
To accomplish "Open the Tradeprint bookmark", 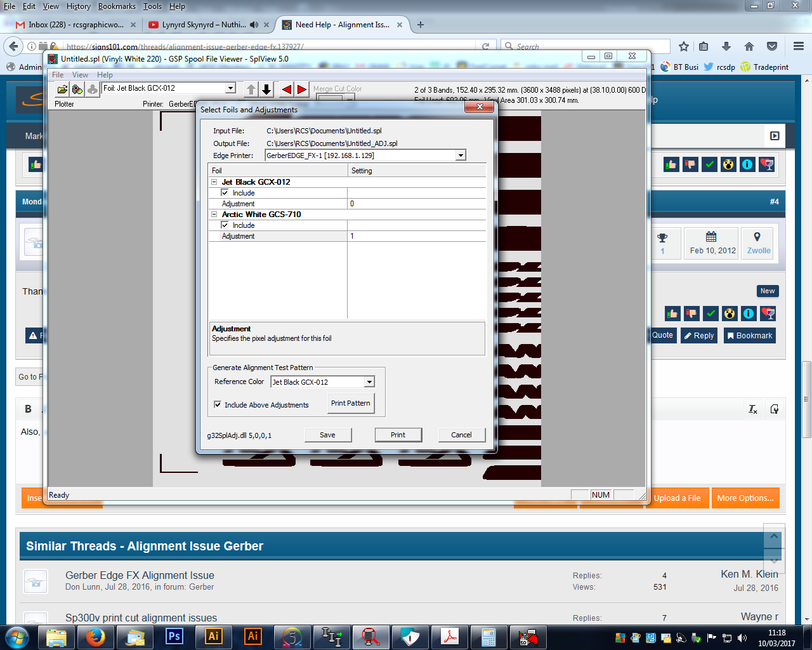I will coord(765,67).
